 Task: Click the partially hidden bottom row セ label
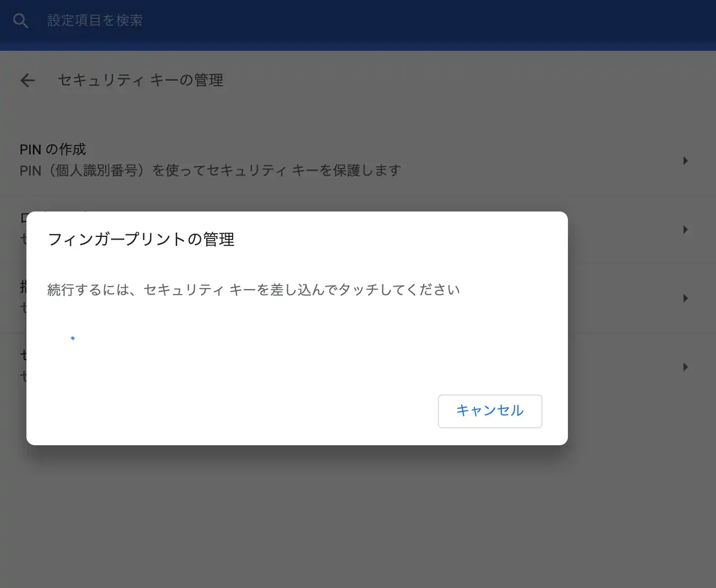click(x=23, y=355)
